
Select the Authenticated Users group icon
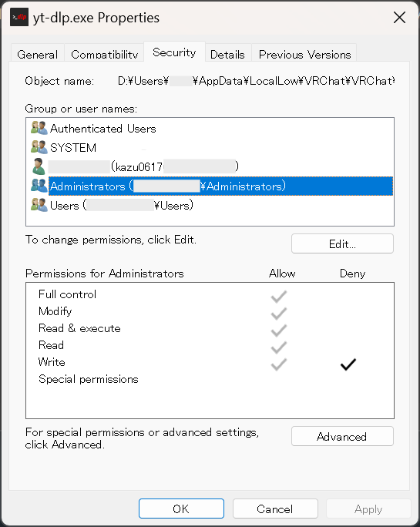[39, 129]
